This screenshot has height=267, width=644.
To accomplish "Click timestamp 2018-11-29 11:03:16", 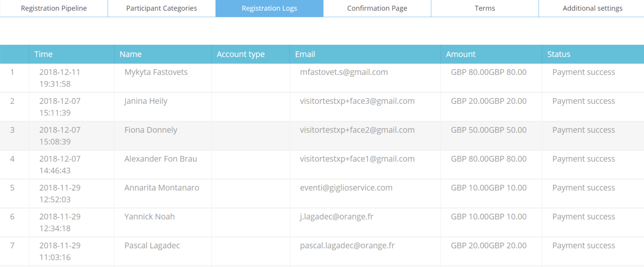I will click(x=60, y=251).
